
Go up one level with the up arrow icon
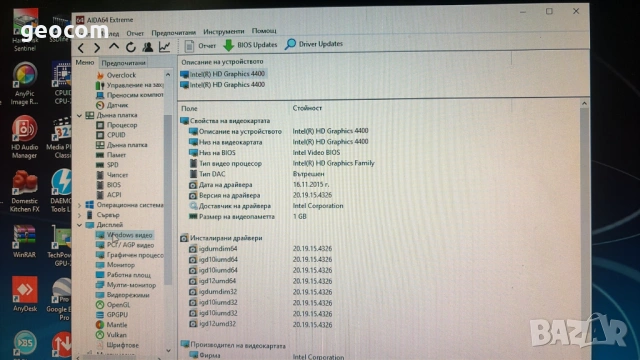(114, 47)
